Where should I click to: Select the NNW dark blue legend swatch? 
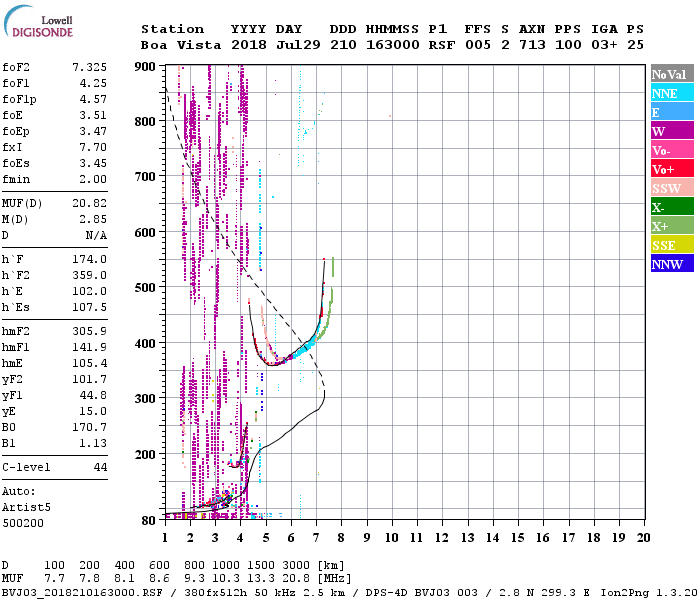click(672, 264)
